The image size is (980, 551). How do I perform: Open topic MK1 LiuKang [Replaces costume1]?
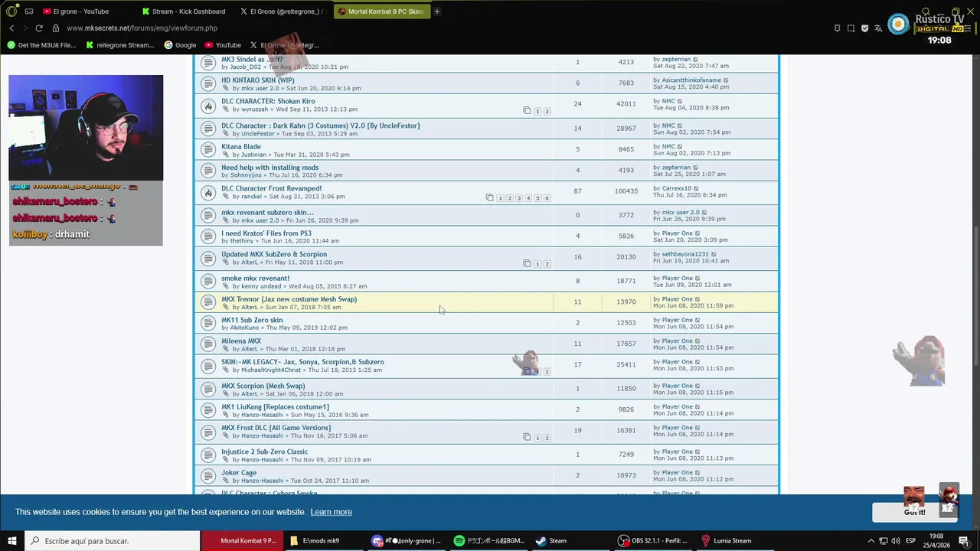point(275,407)
